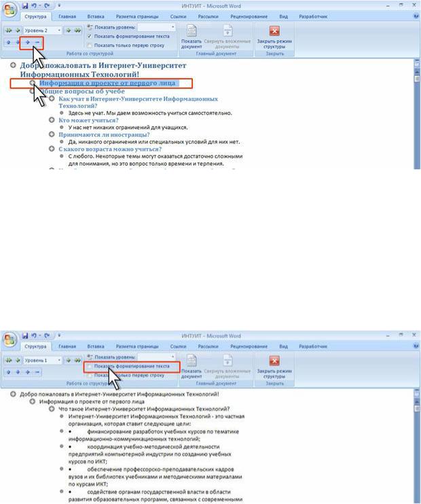
Task: Toggle expander beside Что такое Интернет-Университет heading
Action: pyautogui.click(x=52, y=409)
